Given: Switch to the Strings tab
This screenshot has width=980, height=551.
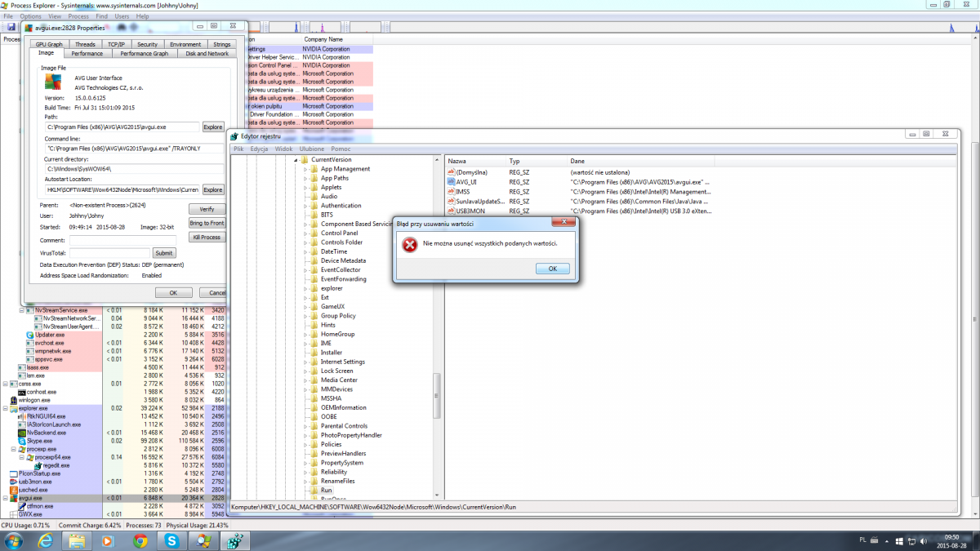Looking at the screenshot, I should (x=221, y=44).
